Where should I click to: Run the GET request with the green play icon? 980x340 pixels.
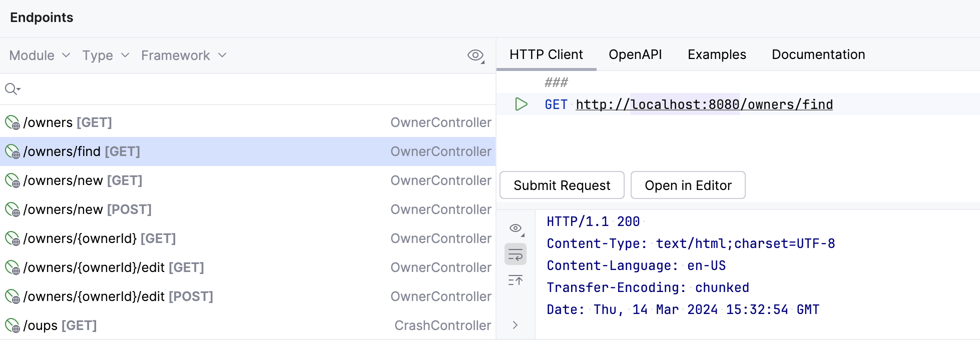(521, 104)
